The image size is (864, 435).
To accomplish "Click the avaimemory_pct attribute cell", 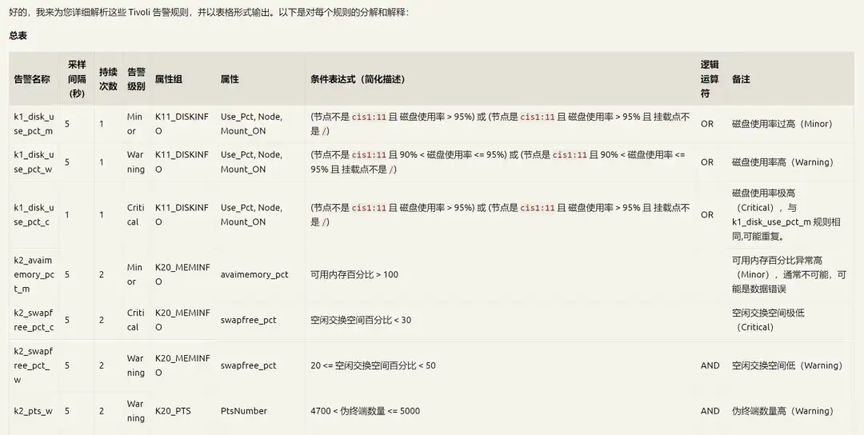I will click(255, 275).
